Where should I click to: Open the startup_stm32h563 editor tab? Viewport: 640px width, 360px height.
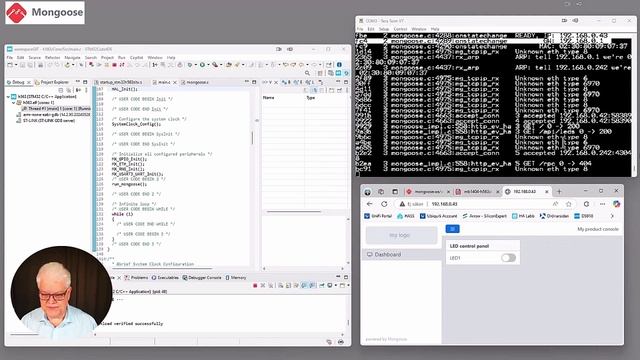tap(118, 82)
